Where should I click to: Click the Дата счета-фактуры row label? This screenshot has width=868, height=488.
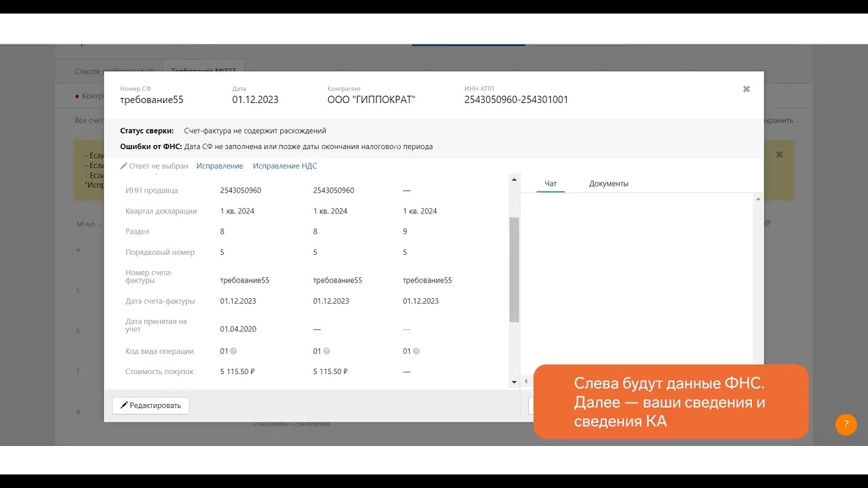[x=161, y=301]
